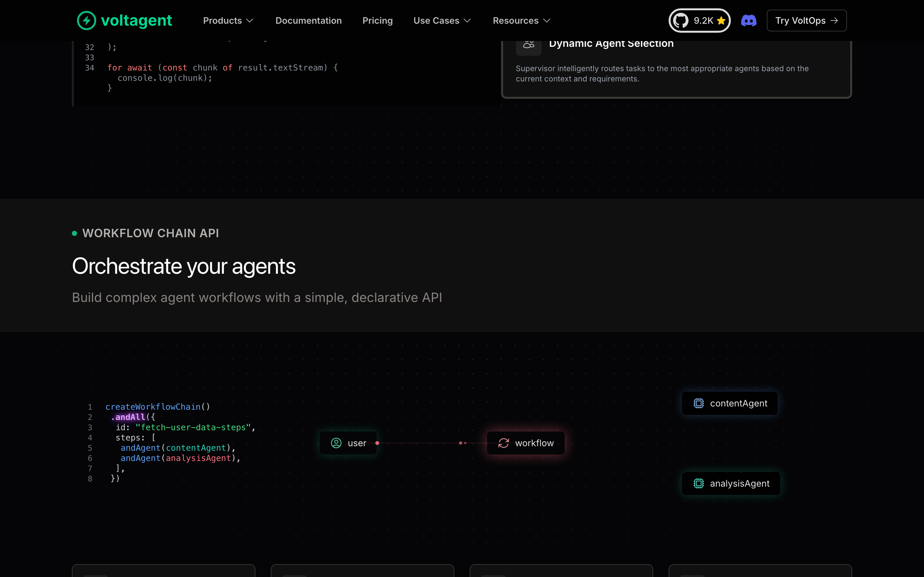Click the Try VoltOps button
This screenshot has width=924, height=577.
[806, 21]
